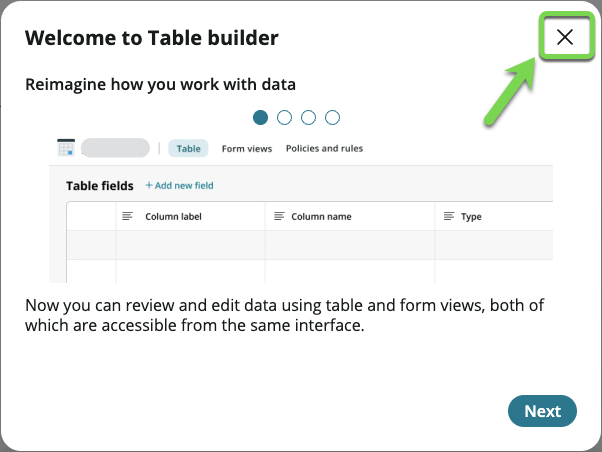The width and height of the screenshot is (602, 452).
Task: Open the Form views tab
Action: (247, 148)
